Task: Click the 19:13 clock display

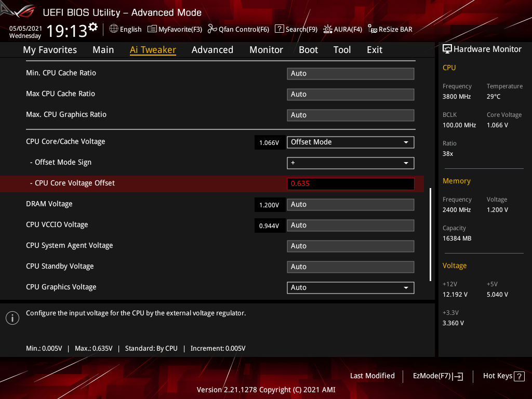Action: coord(67,31)
